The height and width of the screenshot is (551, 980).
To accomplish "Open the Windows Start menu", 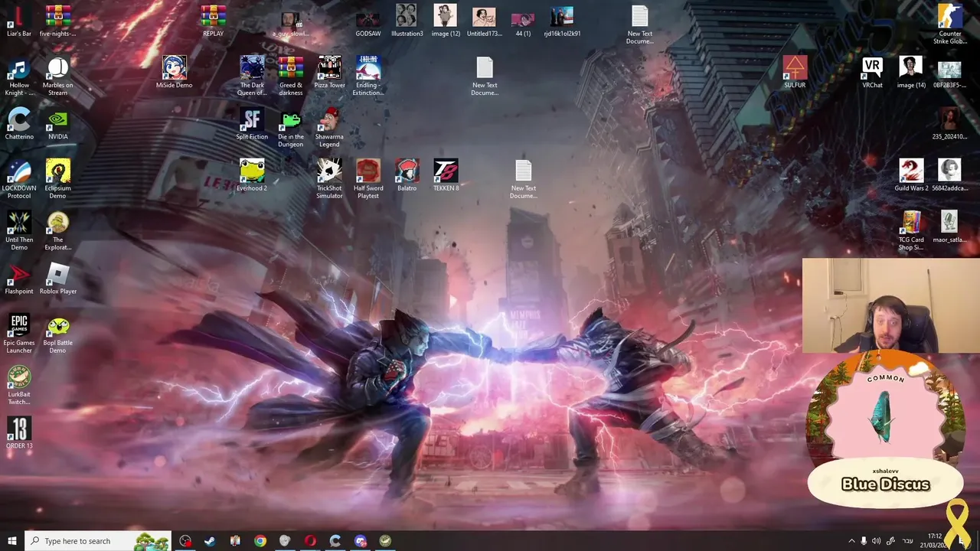I will tap(11, 541).
